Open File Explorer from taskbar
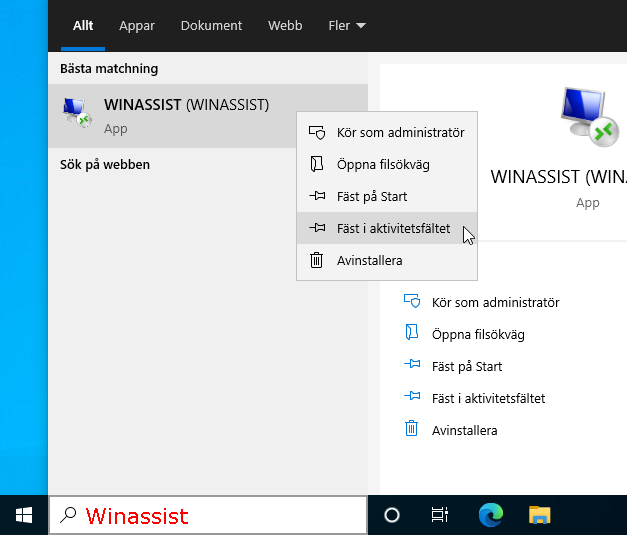The image size is (627, 535). [540, 515]
